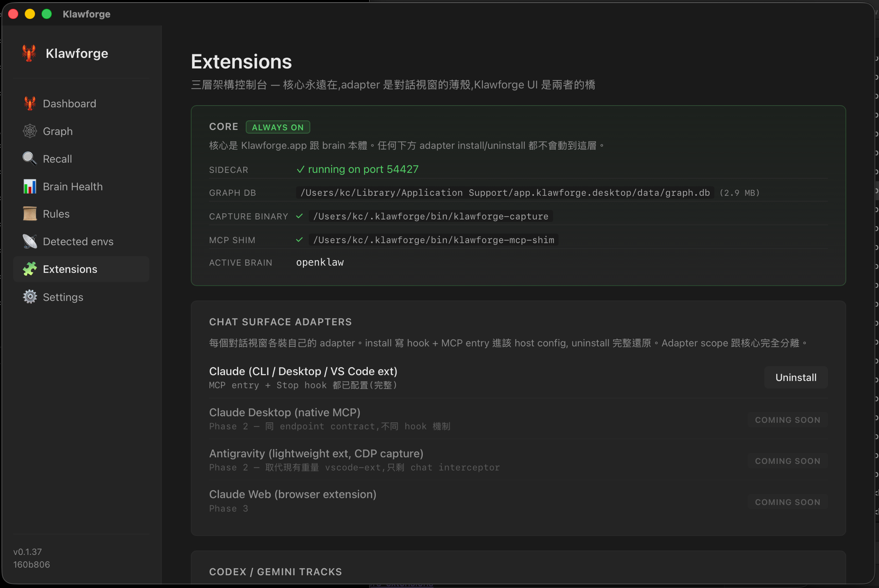This screenshot has width=879, height=588.
Task: Uninstall the Claude CLI adapter
Action: click(x=796, y=378)
